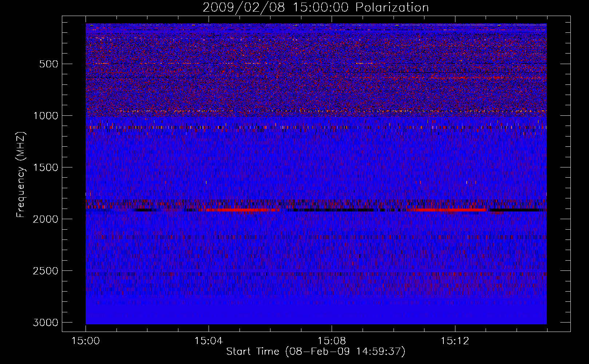Select the 1500 frequency tick label
This screenshot has width=589, height=364.
[46, 167]
